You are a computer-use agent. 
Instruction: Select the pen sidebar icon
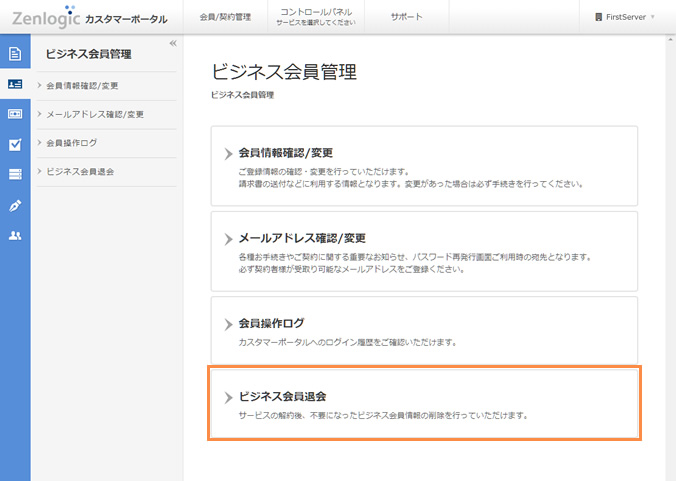click(15, 205)
